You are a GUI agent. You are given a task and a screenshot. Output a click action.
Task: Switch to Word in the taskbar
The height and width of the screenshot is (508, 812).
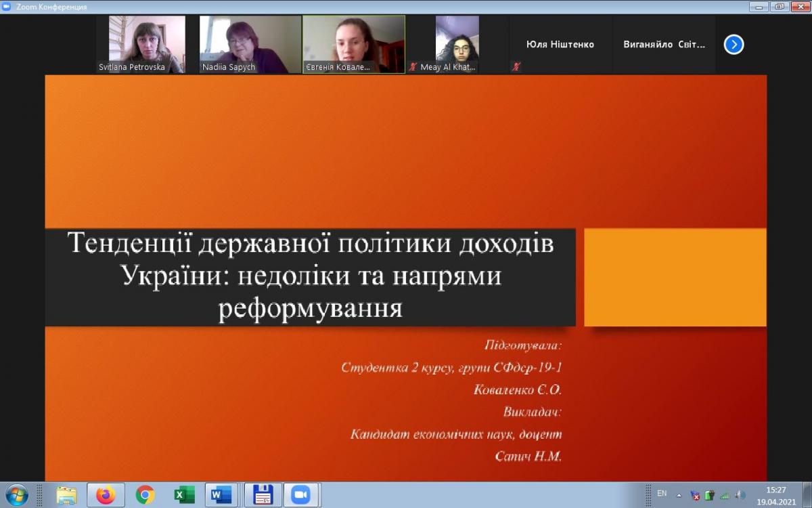click(221, 495)
